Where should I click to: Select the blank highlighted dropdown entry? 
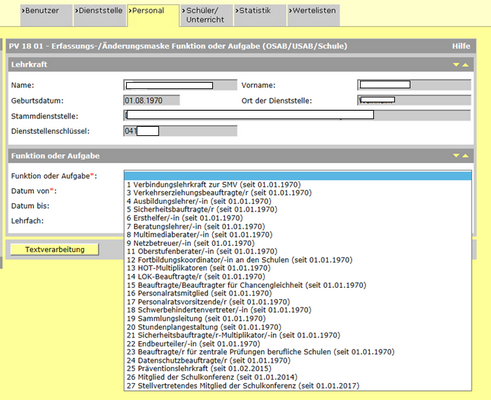tap(298, 176)
